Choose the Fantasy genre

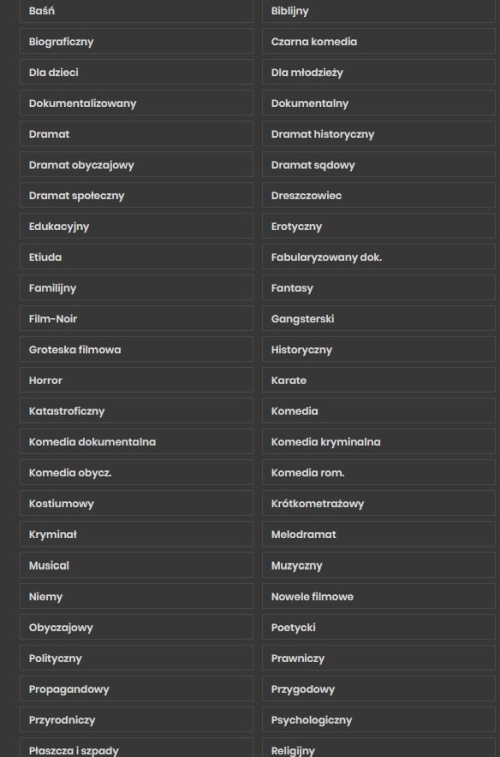pos(379,288)
